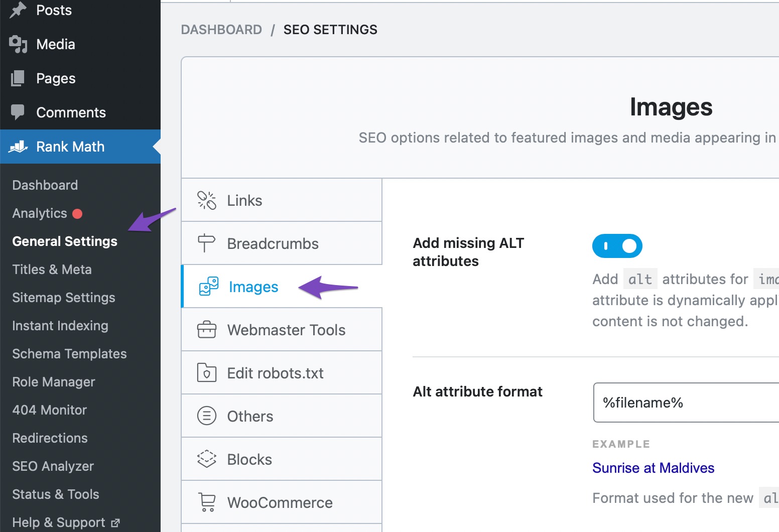Click the Posts pin icon
Viewport: 779px width, 532px height.
pyautogui.click(x=18, y=10)
